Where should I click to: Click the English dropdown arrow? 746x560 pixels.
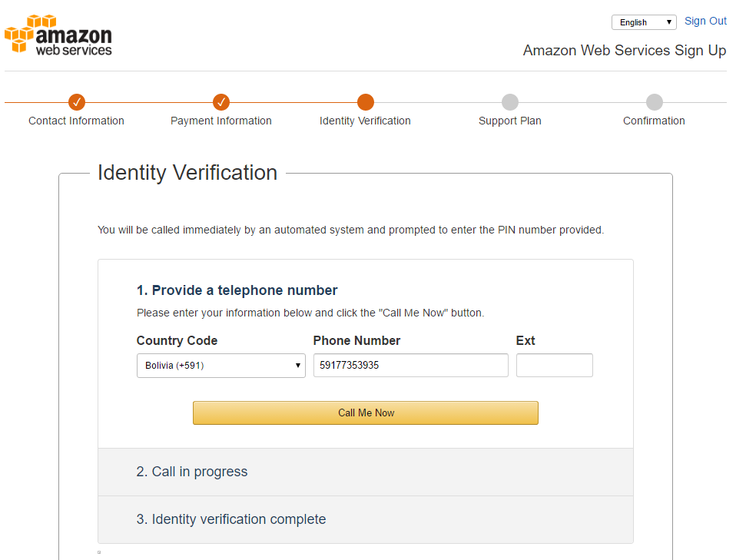668,22
